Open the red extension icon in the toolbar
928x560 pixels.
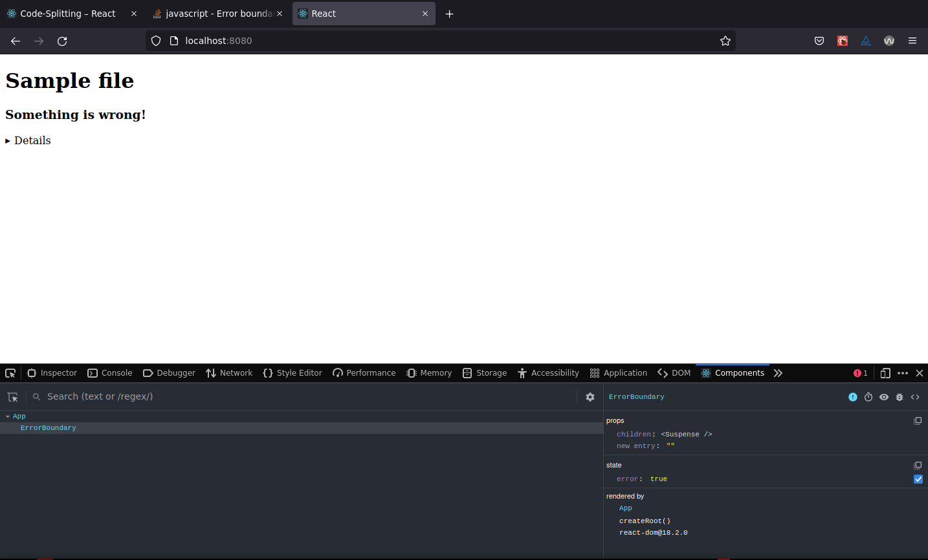tap(843, 41)
